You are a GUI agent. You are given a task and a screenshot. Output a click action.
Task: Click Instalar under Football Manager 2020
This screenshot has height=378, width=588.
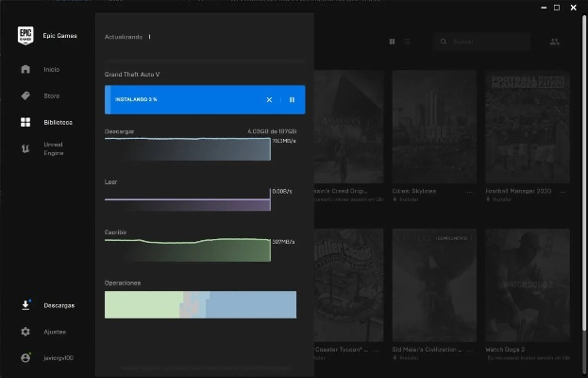498,199
